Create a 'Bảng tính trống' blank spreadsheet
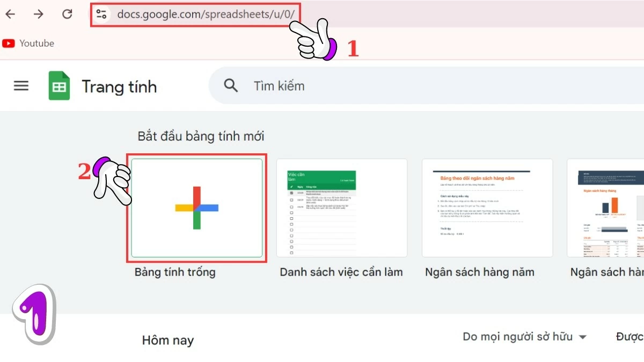 [x=196, y=209]
